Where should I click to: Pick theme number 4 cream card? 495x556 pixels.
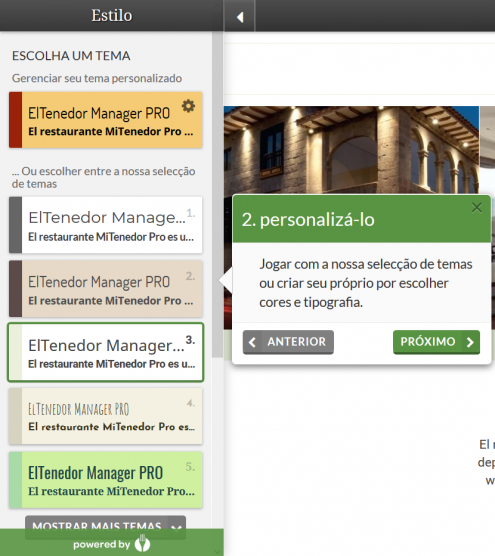pos(106,416)
